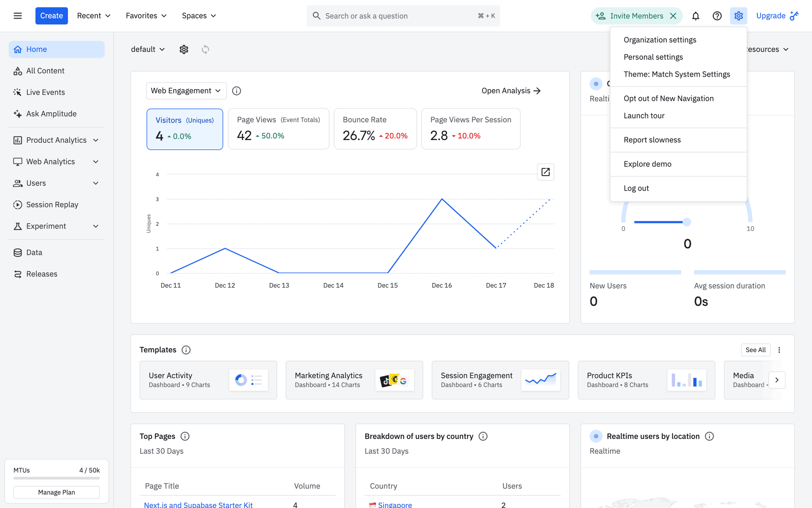
Task: Expand Product Analytics section
Action: coord(57,140)
